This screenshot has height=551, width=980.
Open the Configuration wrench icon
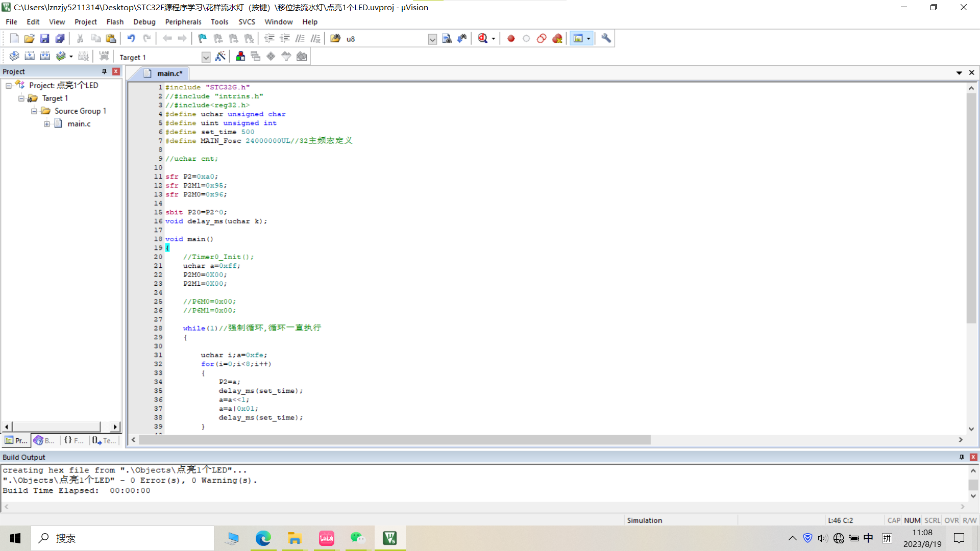pyautogui.click(x=606, y=38)
